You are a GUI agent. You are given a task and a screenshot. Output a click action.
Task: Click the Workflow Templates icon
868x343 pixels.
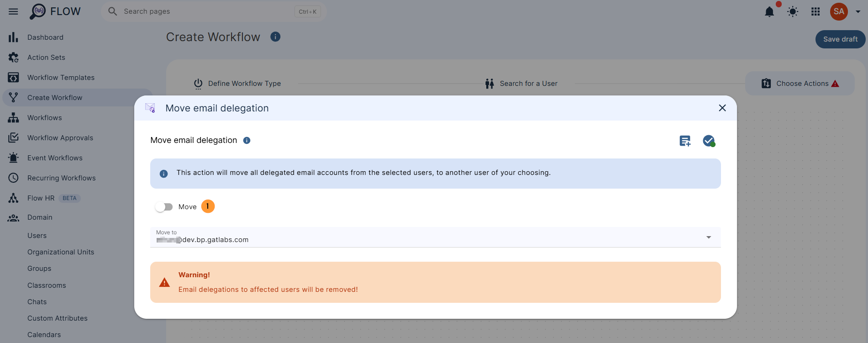click(x=14, y=78)
